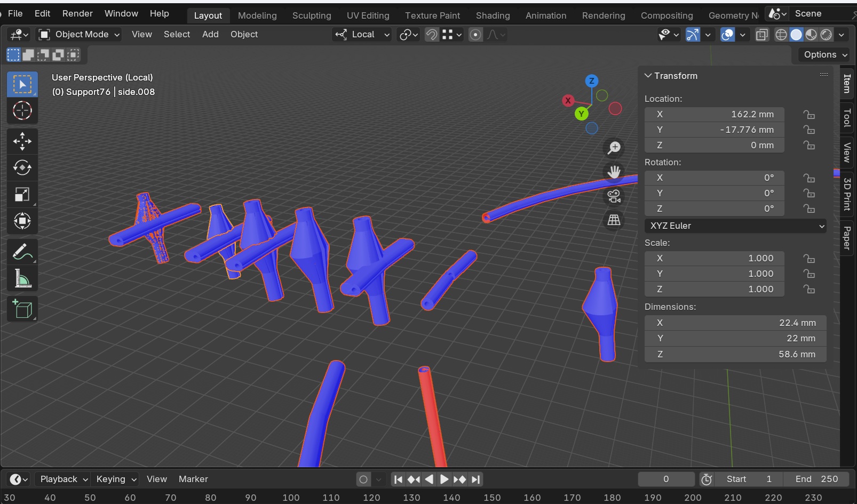Toggle show gizmos
This screenshot has height=504, width=857.
[693, 35]
